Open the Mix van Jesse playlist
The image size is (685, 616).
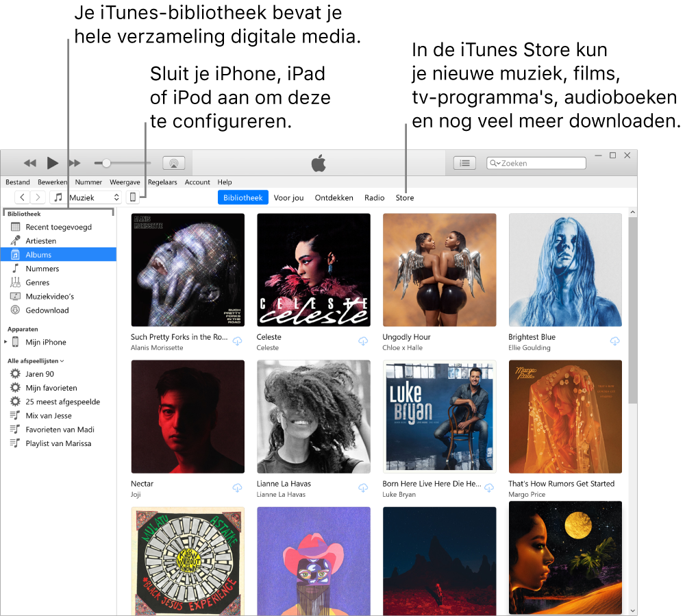pos(58,416)
